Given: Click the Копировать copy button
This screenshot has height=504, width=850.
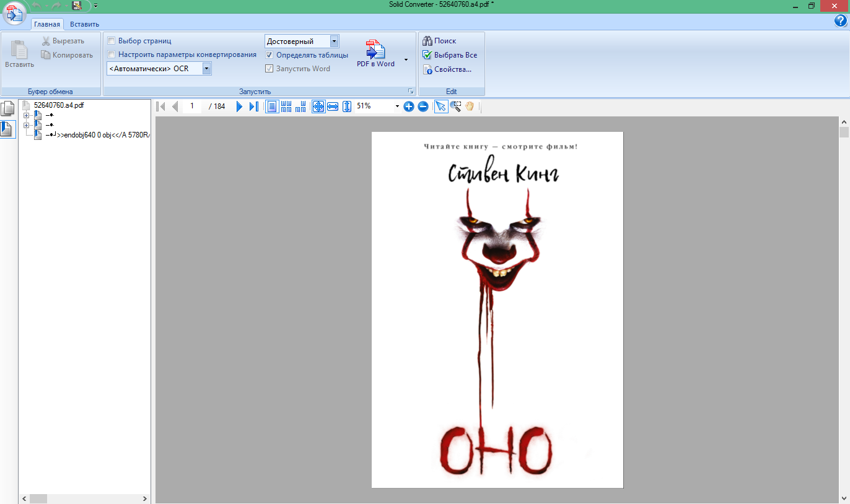Looking at the screenshot, I should 67,55.
